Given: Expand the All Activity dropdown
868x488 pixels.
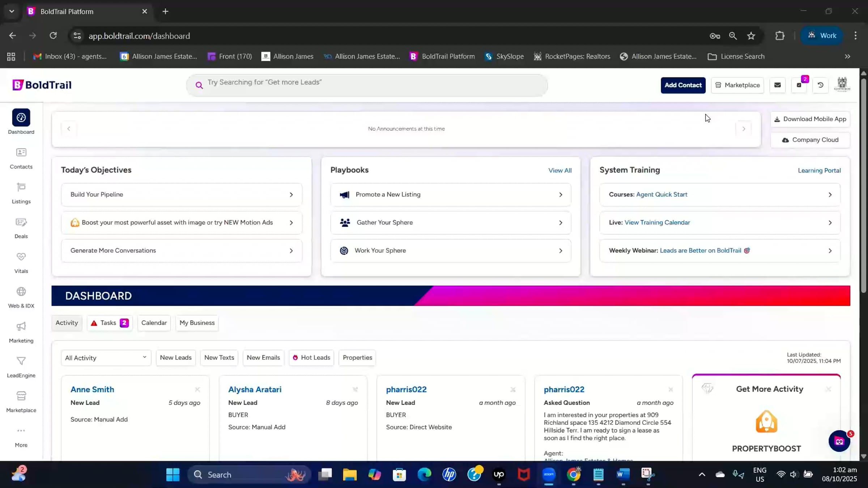Looking at the screenshot, I should (x=106, y=358).
